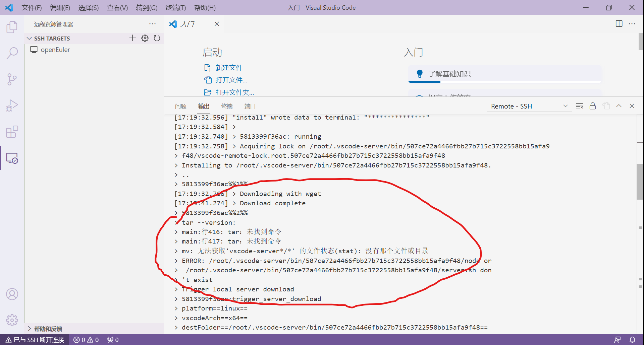
Task: Toggle split editor layout
Action: (x=619, y=24)
